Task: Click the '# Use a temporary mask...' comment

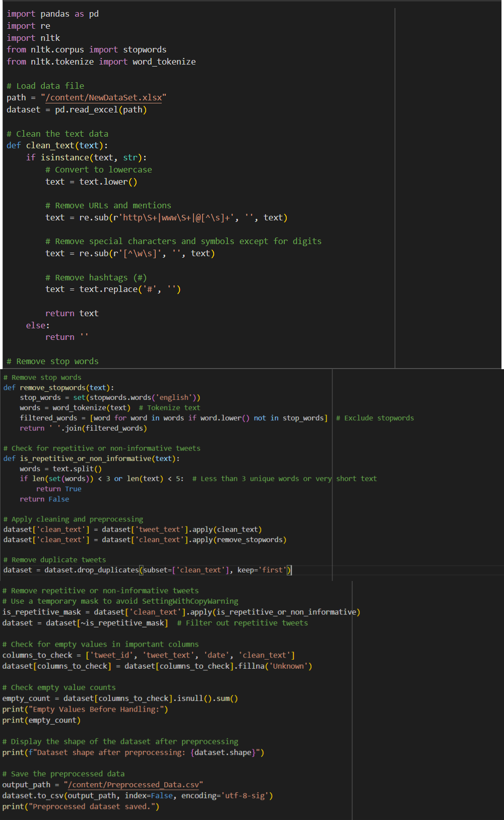Action: click(x=120, y=601)
